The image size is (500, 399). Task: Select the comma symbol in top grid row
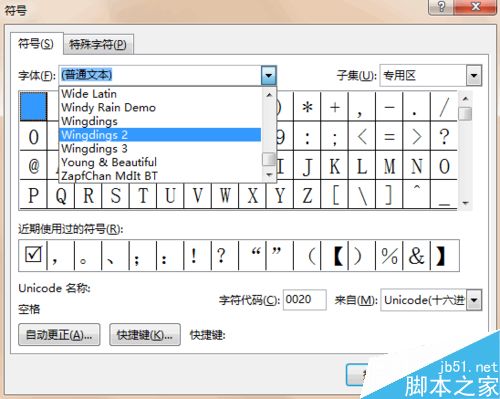tap(362, 107)
